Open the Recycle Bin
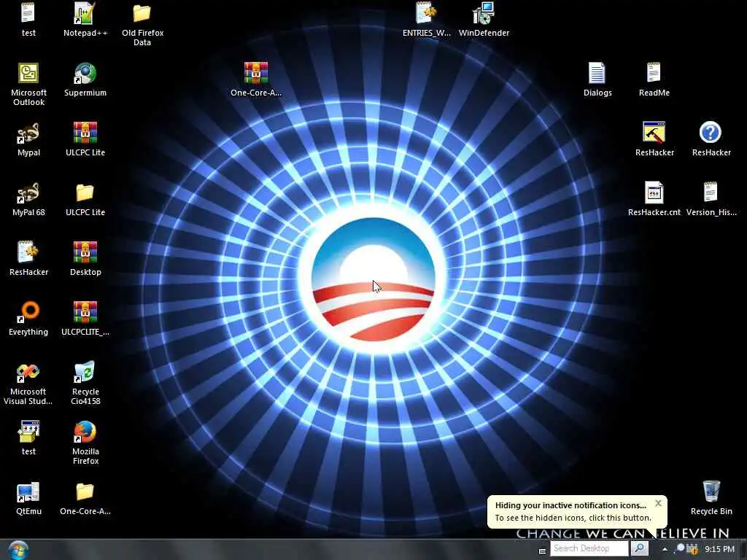Image resolution: width=747 pixels, height=560 pixels. 711,498
